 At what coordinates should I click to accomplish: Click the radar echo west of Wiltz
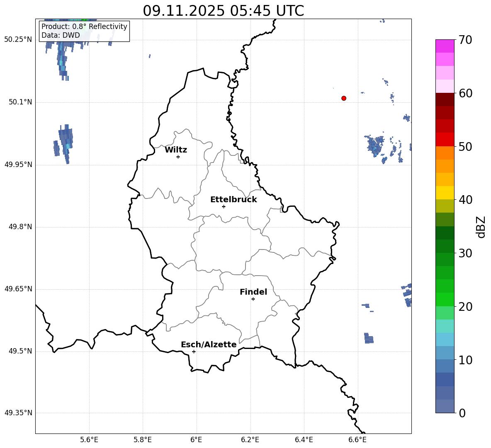pos(63,143)
